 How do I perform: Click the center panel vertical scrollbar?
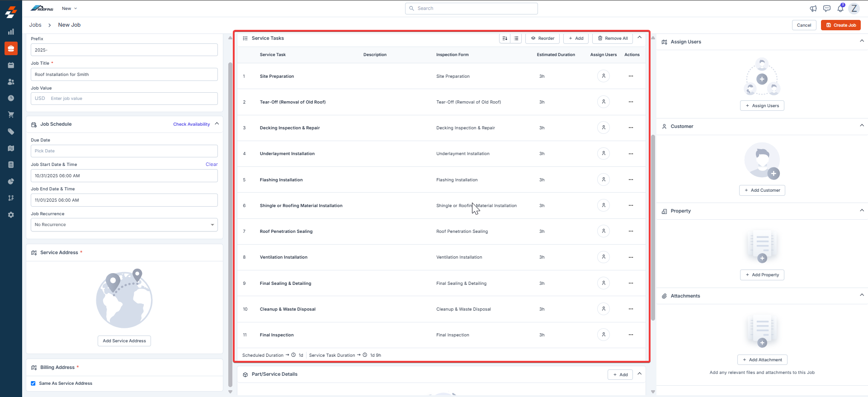point(653,227)
